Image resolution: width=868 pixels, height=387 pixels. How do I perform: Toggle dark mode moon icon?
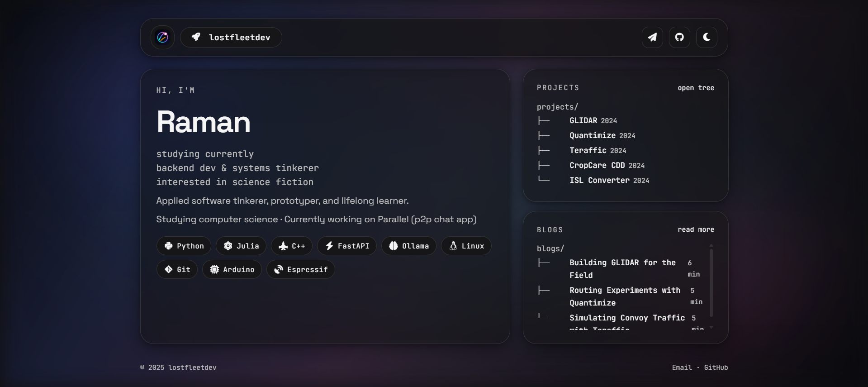coord(707,37)
